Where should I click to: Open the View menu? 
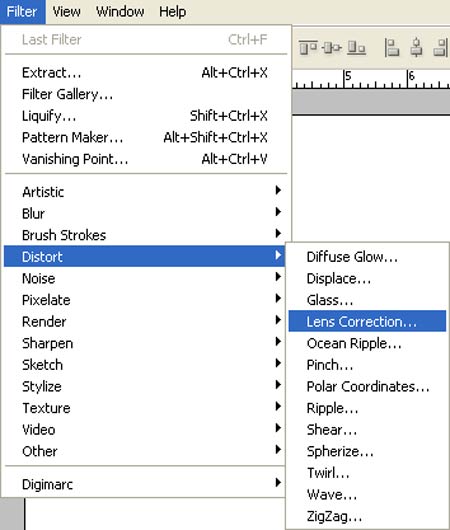[66, 12]
